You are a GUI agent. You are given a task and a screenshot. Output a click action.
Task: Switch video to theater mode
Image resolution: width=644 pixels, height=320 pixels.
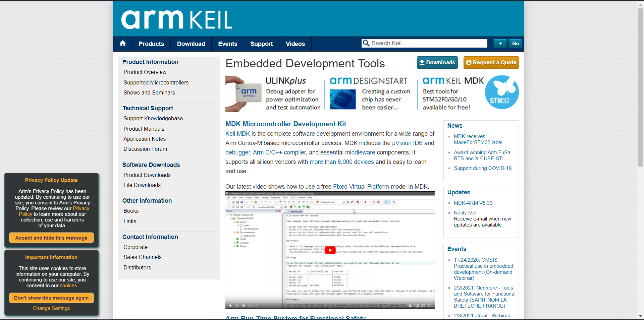pos(423,306)
